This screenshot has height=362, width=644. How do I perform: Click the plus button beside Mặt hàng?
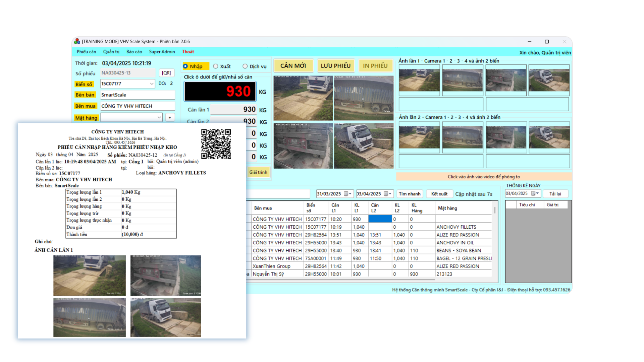point(170,117)
